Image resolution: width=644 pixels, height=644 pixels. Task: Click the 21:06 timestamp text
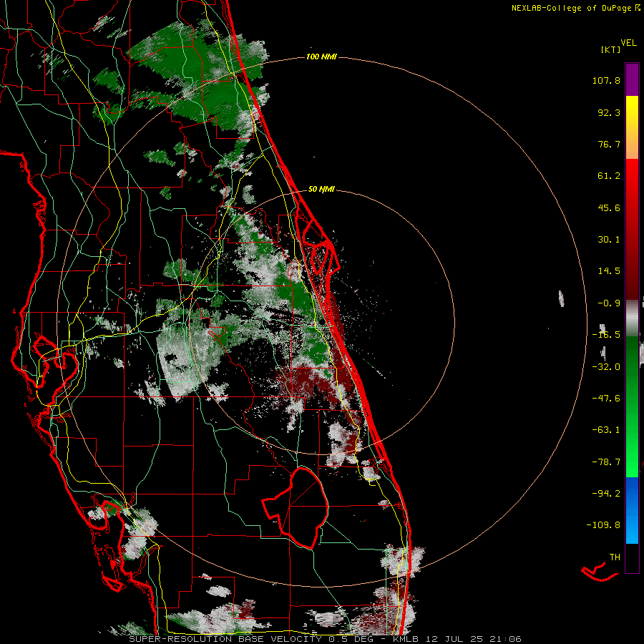click(505, 639)
